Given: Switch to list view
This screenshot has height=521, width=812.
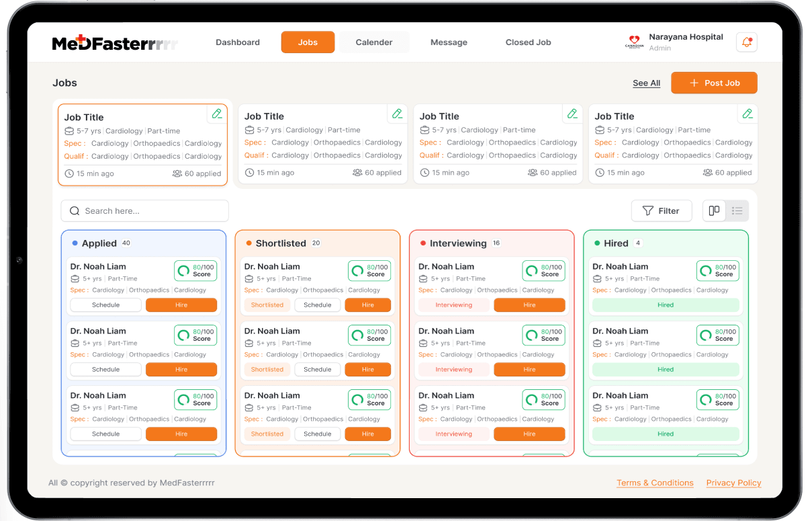Looking at the screenshot, I should [737, 211].
